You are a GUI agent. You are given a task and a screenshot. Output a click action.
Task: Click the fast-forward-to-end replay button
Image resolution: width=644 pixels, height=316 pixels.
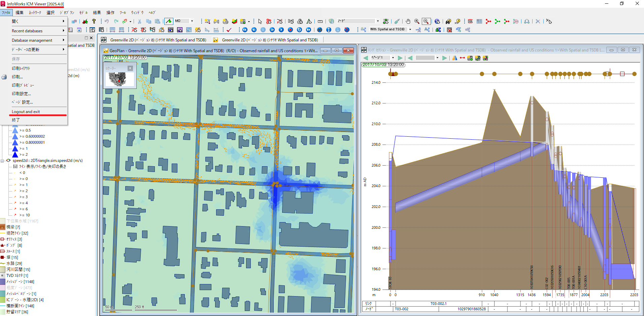pyautogui.click(x=308, y=30)
